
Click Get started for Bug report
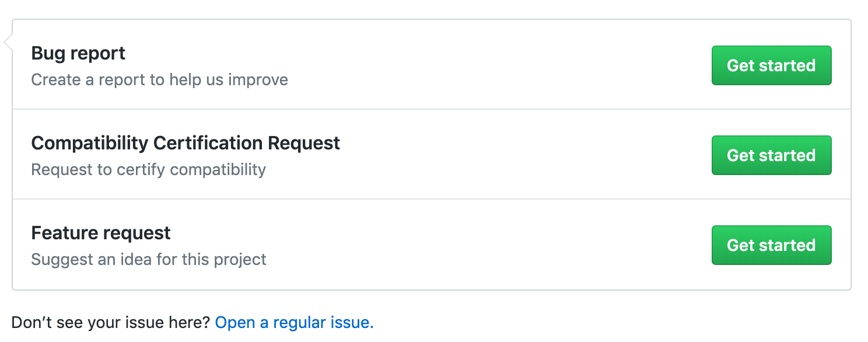coord(771,65)
